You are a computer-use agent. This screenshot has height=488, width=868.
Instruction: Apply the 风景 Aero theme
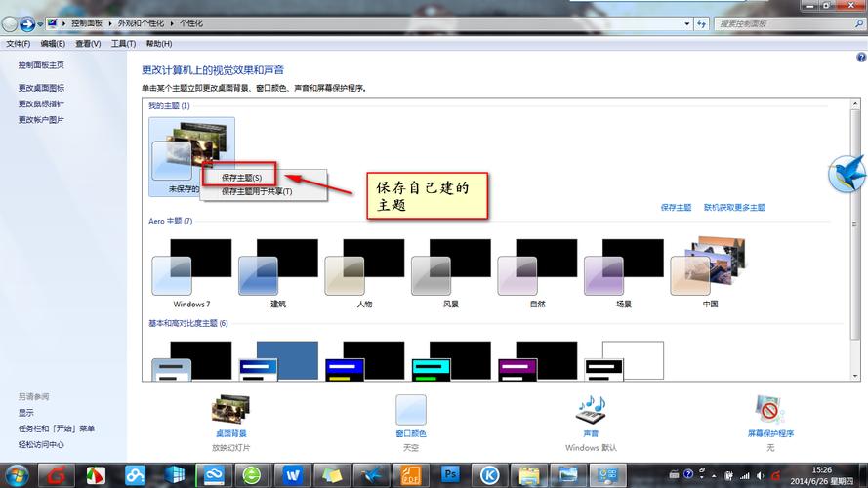tap(451, 273)
